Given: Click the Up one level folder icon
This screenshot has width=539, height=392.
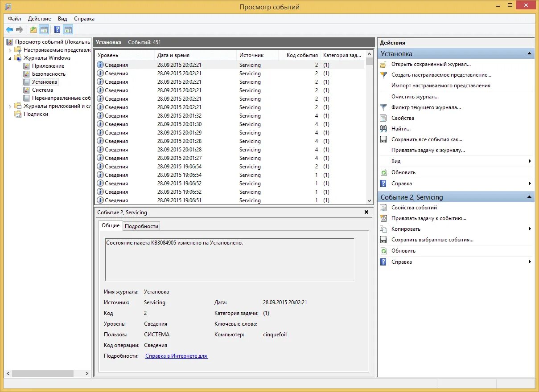Looking at the screenshot, I should [33, 30].
